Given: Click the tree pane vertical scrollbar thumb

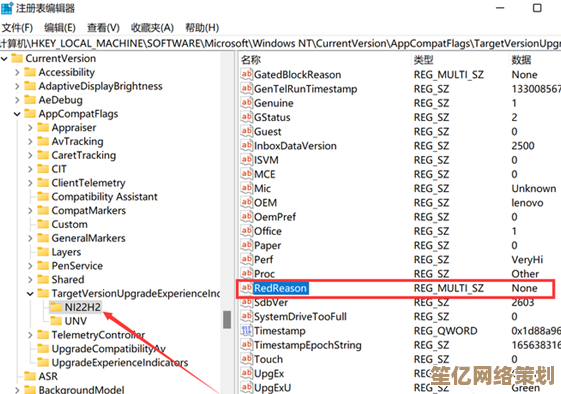Looking at the screenshot, I should click(x=227, y=320).
